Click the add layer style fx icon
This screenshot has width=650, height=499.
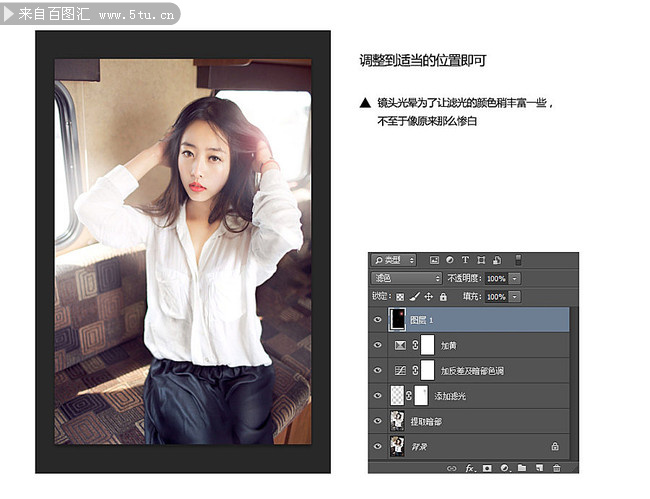point(469,467)
